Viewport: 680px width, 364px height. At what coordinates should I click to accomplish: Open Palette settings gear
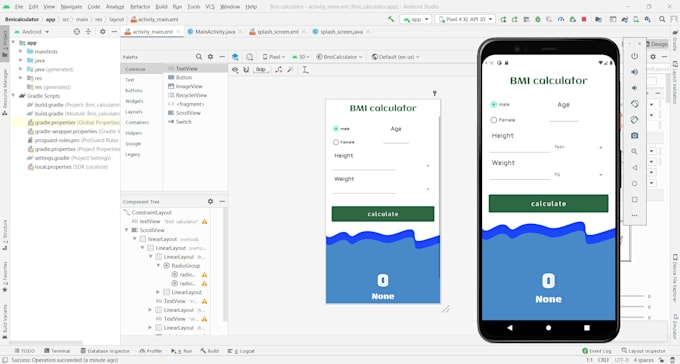point(210,57)
